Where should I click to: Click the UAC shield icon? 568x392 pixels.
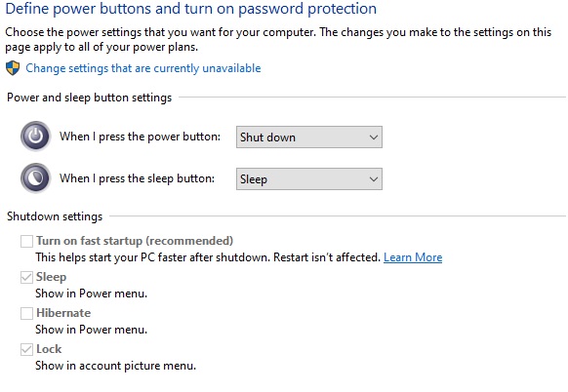click(13, 68)
